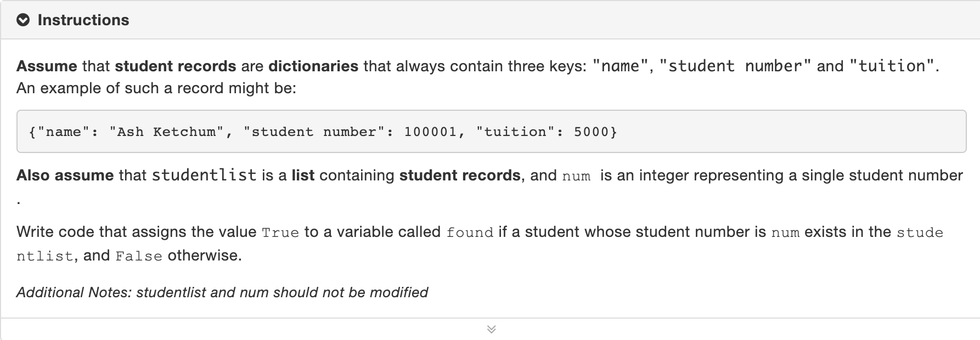The image size is (980, 340).
Task: Click the False code literal
Action: (x=139, y=256)
